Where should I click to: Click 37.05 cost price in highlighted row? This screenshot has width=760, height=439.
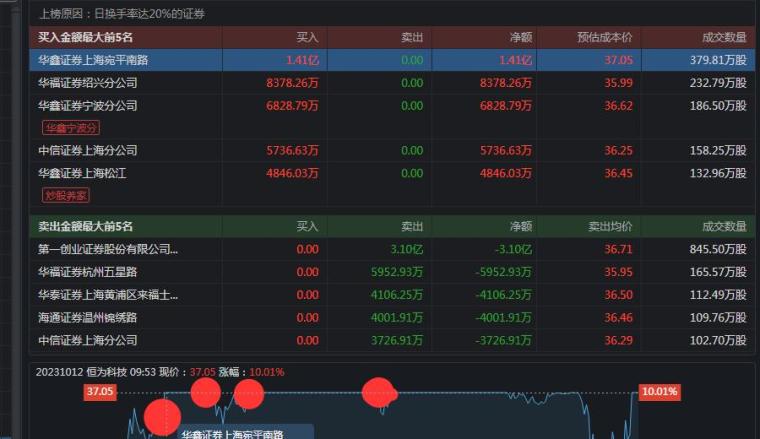coord(618,60)
